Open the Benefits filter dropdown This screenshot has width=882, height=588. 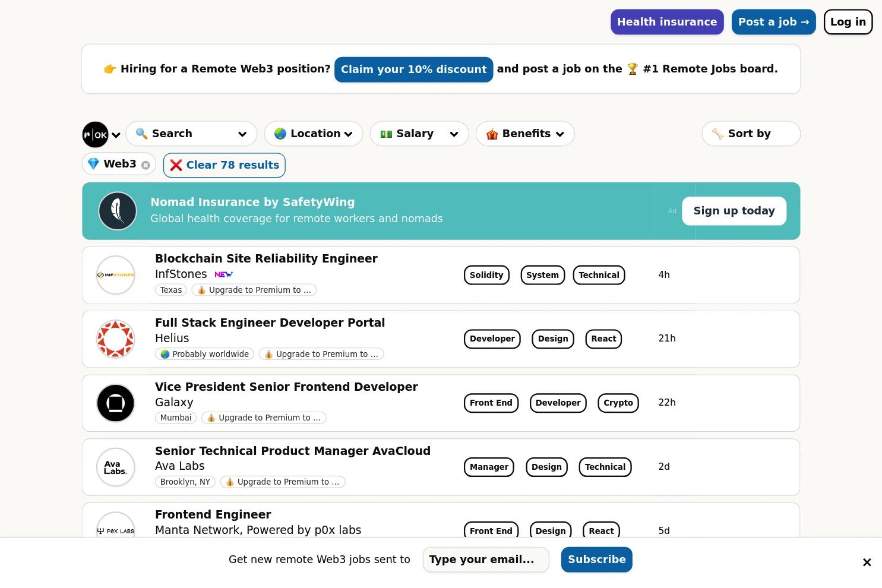[x=525, y=134]
